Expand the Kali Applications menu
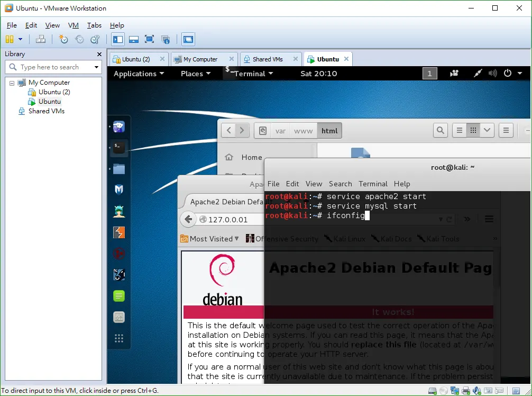 (139, 74)
